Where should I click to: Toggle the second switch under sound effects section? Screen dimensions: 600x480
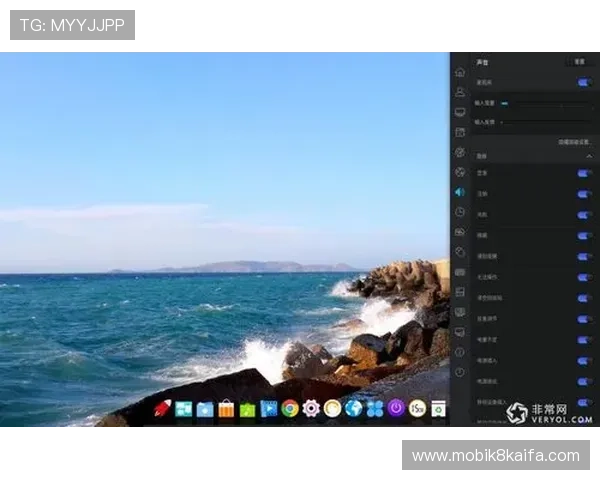point(584,194)
